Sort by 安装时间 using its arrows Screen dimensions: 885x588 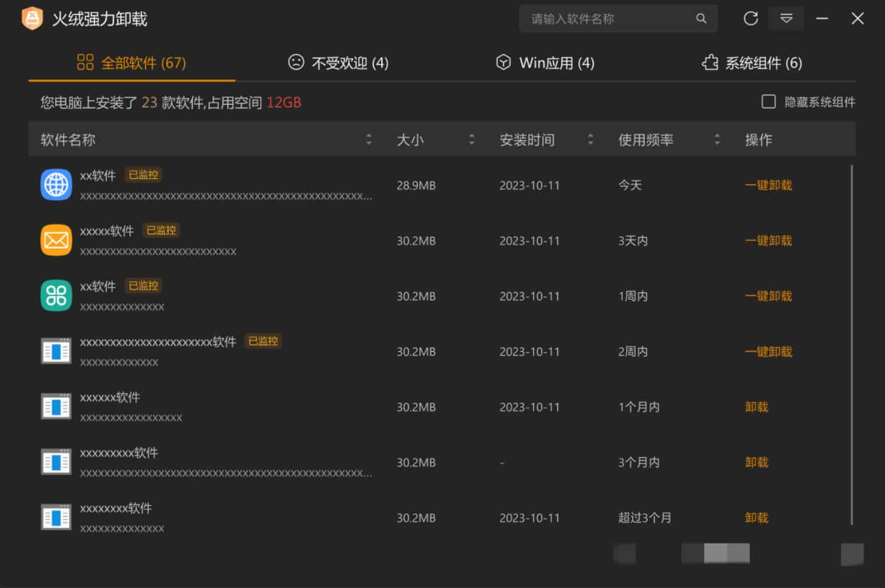tap(590, 139)
